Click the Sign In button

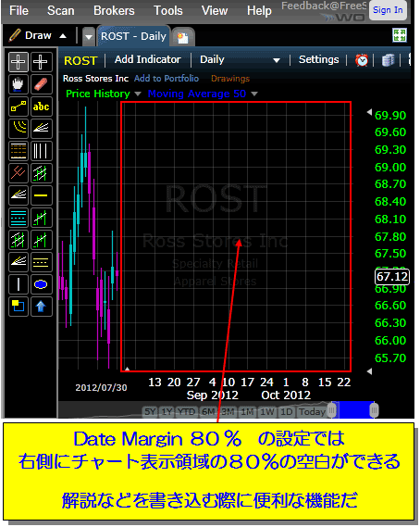click(388, 10)
